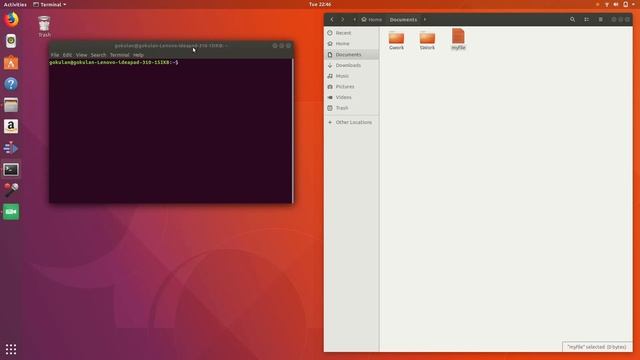Show Applications grid at dock bottom
Screen dimensions: 640x360
(11, 349)
